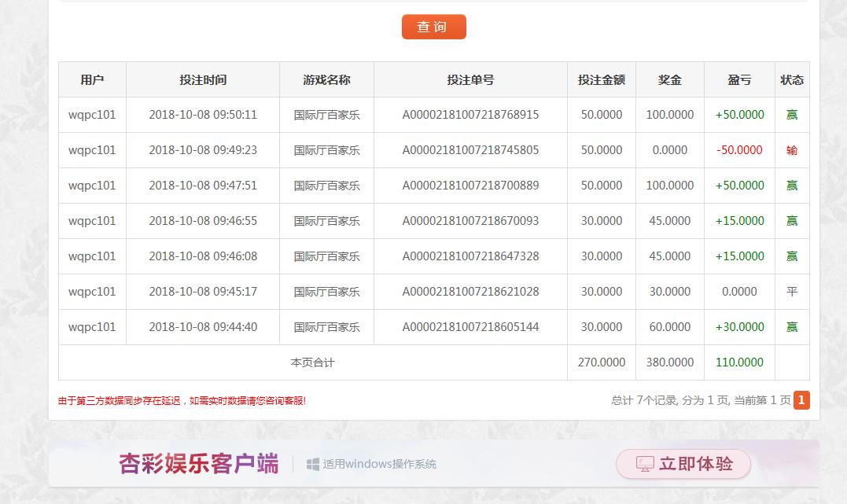Viewport: 847px width, 504px height.
Task: Click the 投注单号 column header
Action: click(x=470, y=80)
